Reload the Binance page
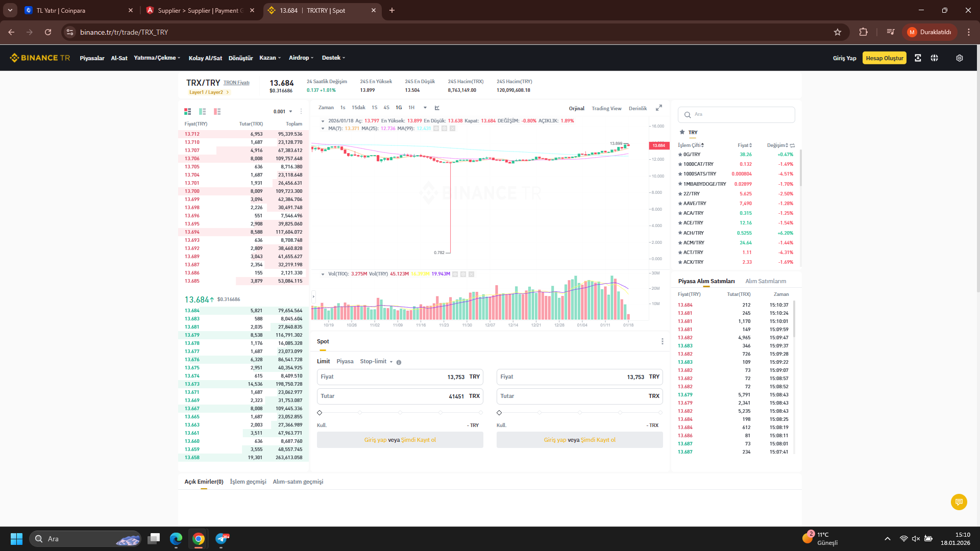 [x=48, y=32]
